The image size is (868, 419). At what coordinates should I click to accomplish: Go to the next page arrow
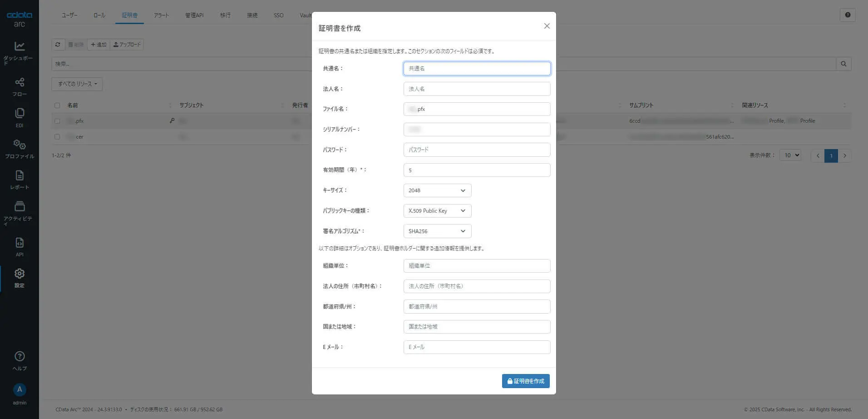click(x=844, y=155)
